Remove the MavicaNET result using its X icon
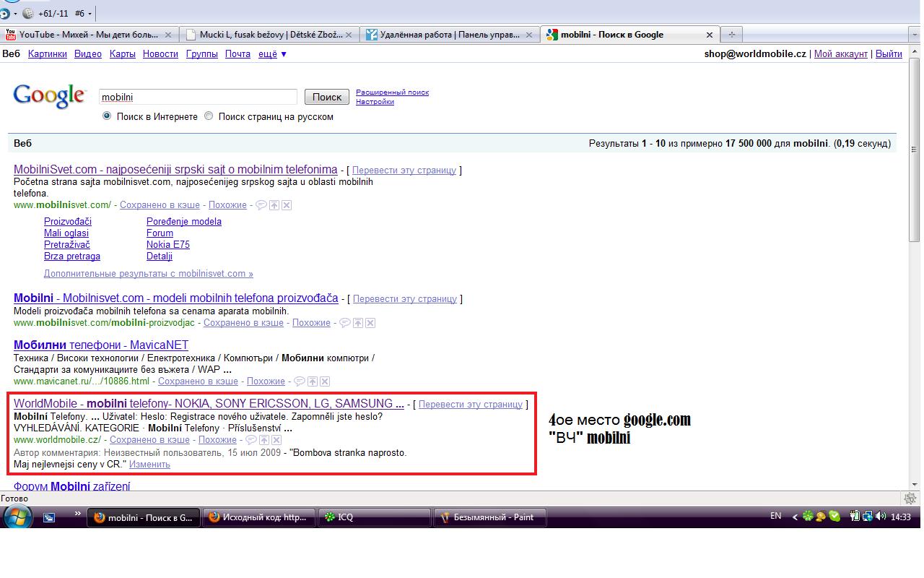924x578 pixels. pyautogui.click(x=325, y=381)
